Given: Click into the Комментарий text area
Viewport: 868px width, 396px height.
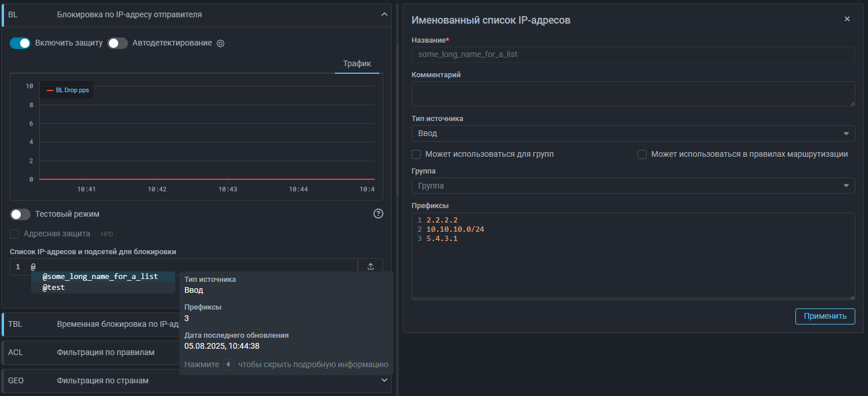Looking at the screenshot, I should (632, 93).
